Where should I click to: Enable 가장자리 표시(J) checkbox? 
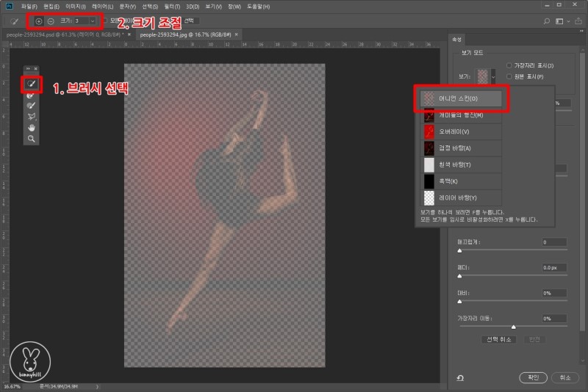click(x=510, y=66)
